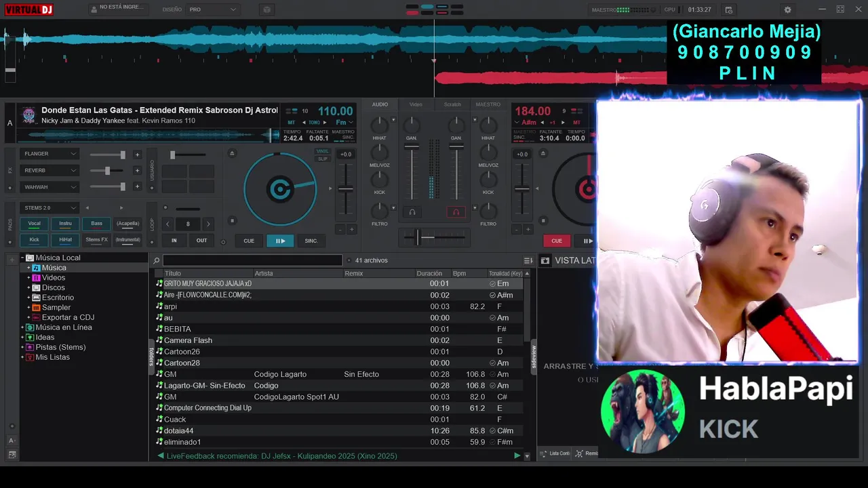Open the Fm key dropdown
Viewport: 868px width, 488px height.
345,123
